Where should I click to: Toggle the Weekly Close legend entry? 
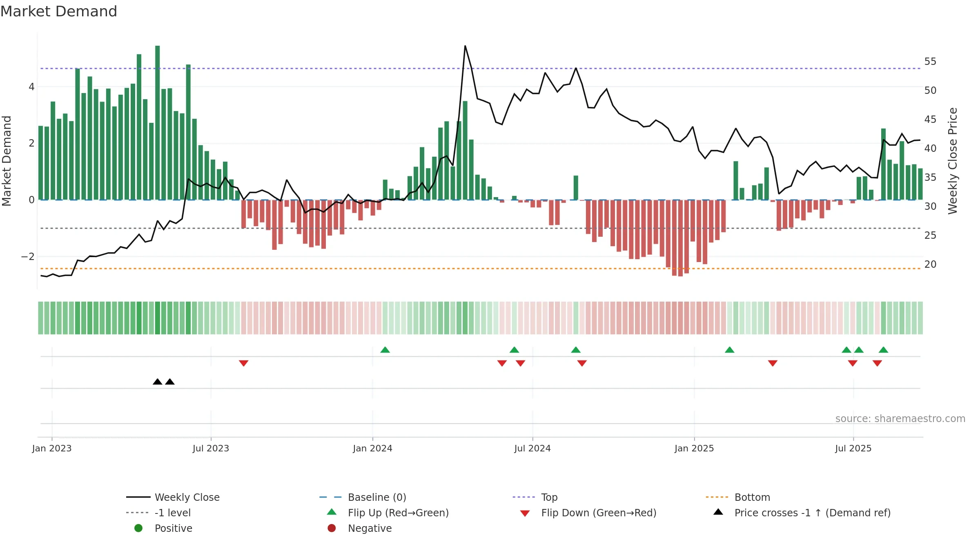pos(173,497)
